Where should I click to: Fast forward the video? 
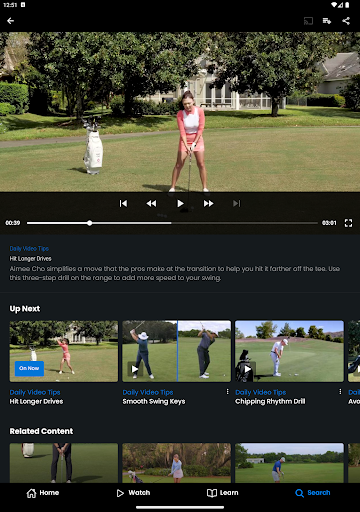(x=209, y=203)
